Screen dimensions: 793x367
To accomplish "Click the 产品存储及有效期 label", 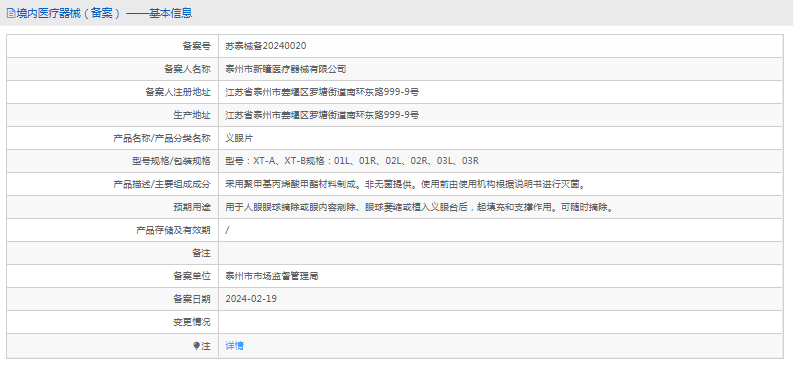I will (x=173, y=230).
